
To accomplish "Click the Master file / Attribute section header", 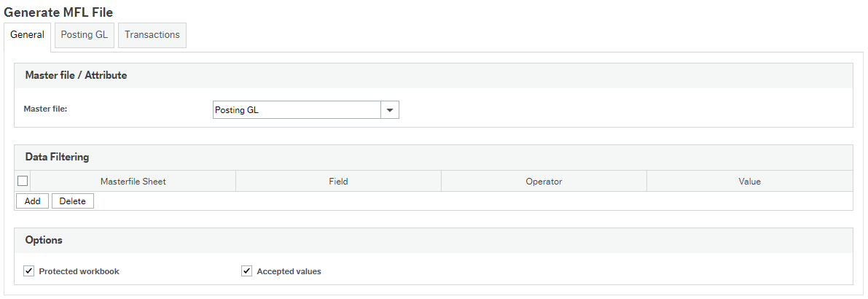I will [76, 75].
